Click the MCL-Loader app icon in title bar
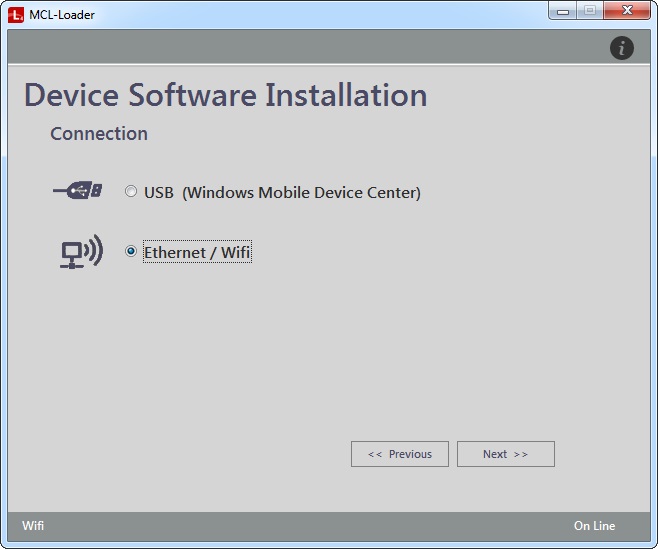Image resolution: width=658 pixels, height=549 pixels. pos(16,15)
